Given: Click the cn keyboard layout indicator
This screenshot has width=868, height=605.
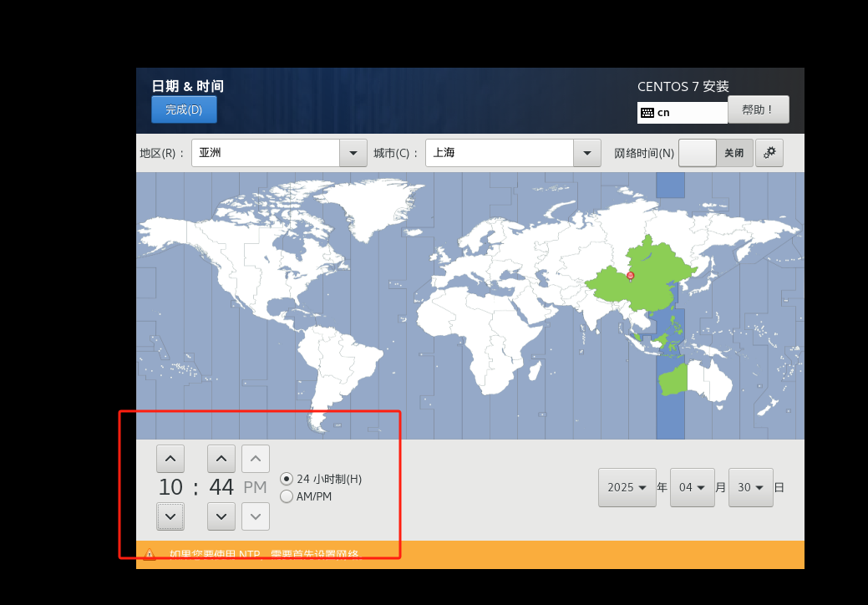Looking at the screenshot, I should [682, 112].
